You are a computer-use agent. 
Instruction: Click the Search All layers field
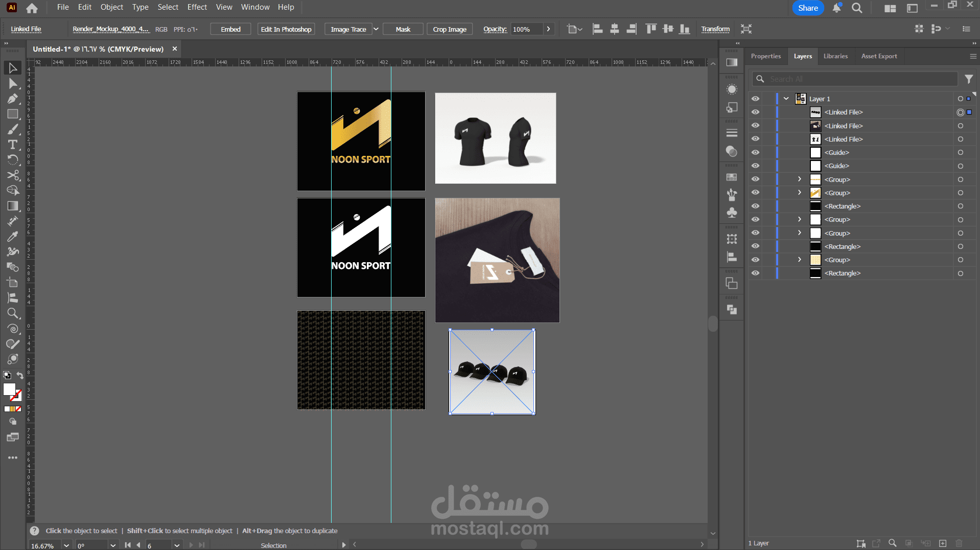(855, 79)
